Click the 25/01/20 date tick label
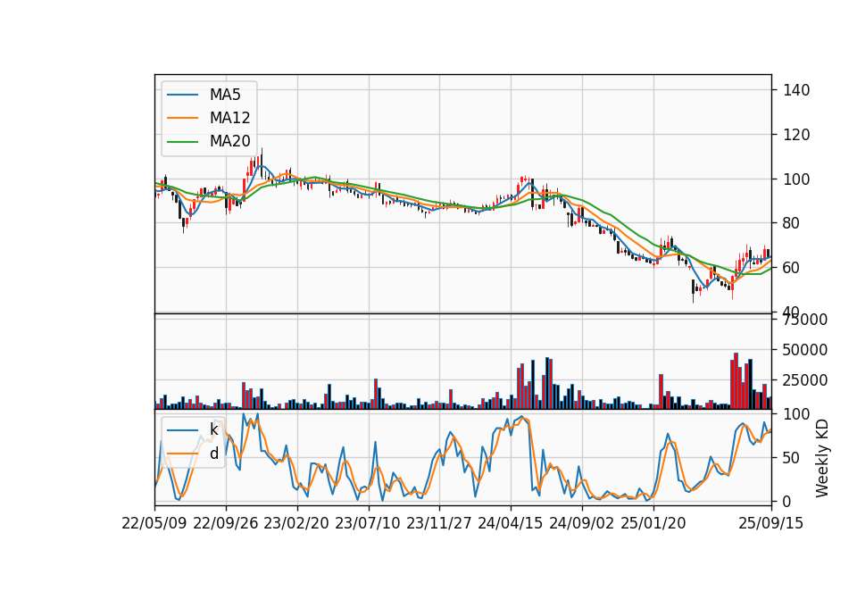857x616 pixels. pos(653,523)
